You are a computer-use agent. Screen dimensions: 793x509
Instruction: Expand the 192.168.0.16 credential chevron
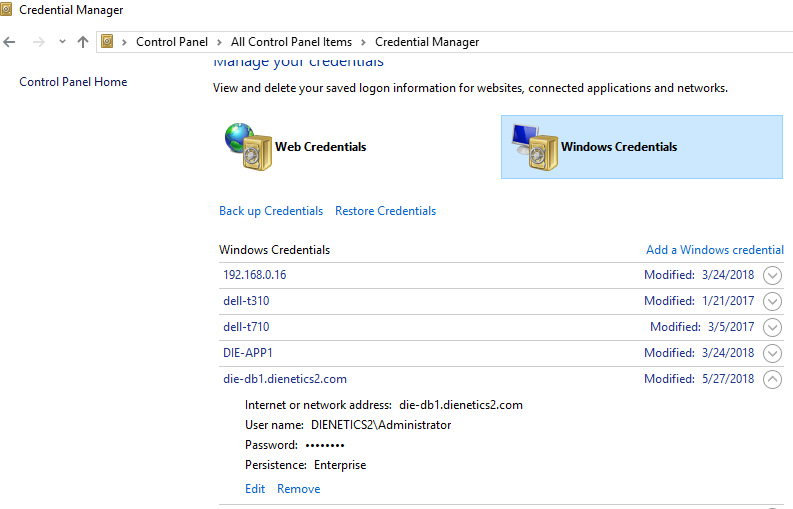[772, 276]
